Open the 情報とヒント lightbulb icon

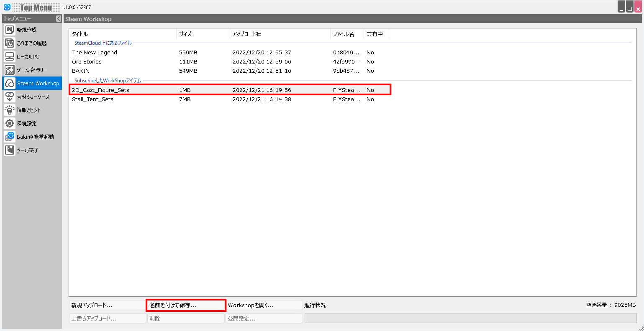(10, 110)
